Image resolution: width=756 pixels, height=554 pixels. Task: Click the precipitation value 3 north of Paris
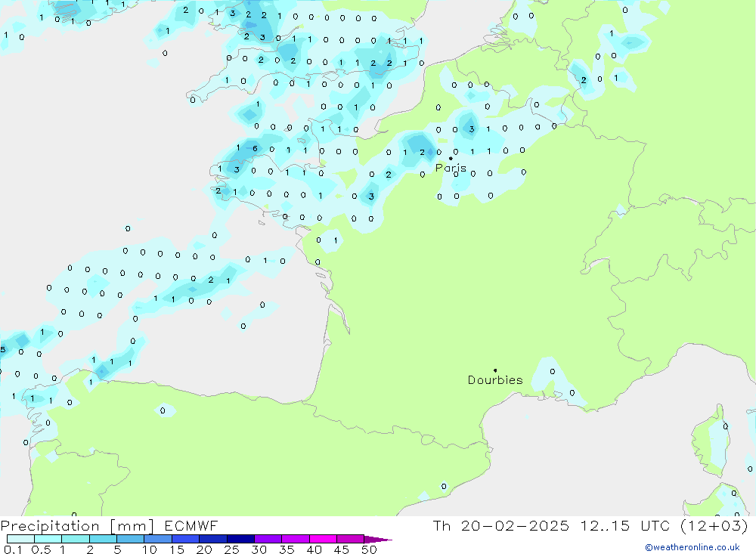click(472, 128)
